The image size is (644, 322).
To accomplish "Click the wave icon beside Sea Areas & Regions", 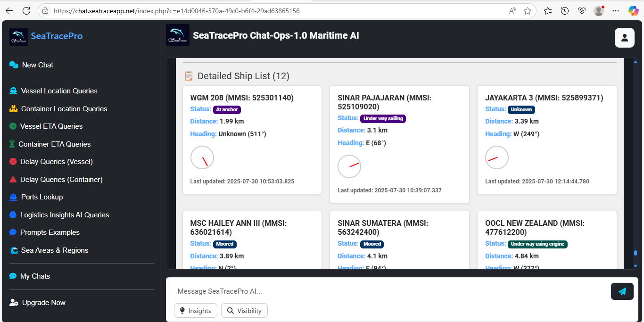I will click(x=14, y=250).
